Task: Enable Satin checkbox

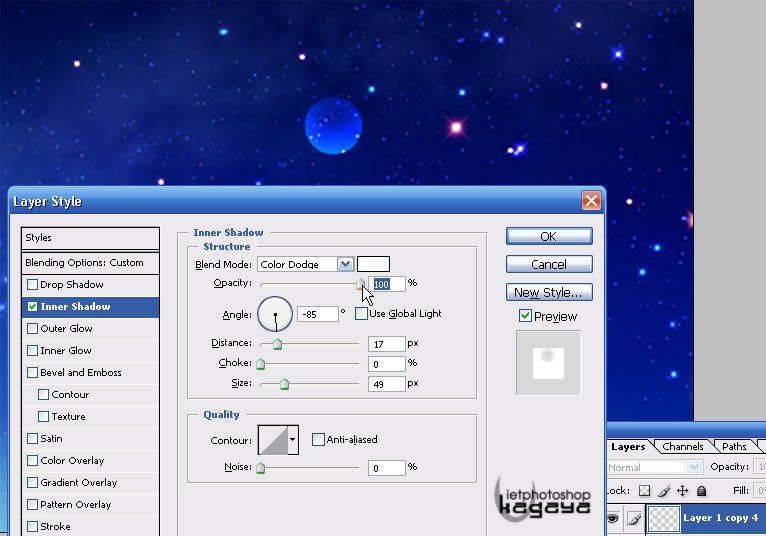Action: (32, 438)
